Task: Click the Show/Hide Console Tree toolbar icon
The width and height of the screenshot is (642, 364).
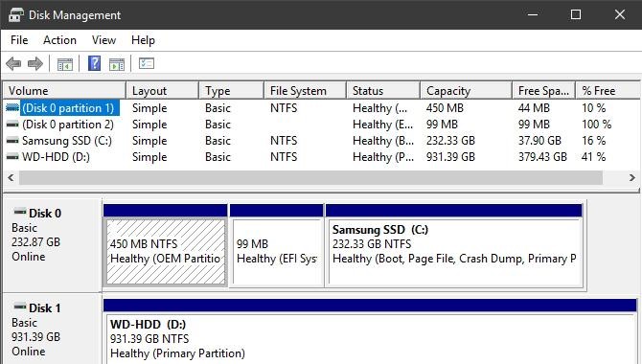Action: click(x=65, y=64)
